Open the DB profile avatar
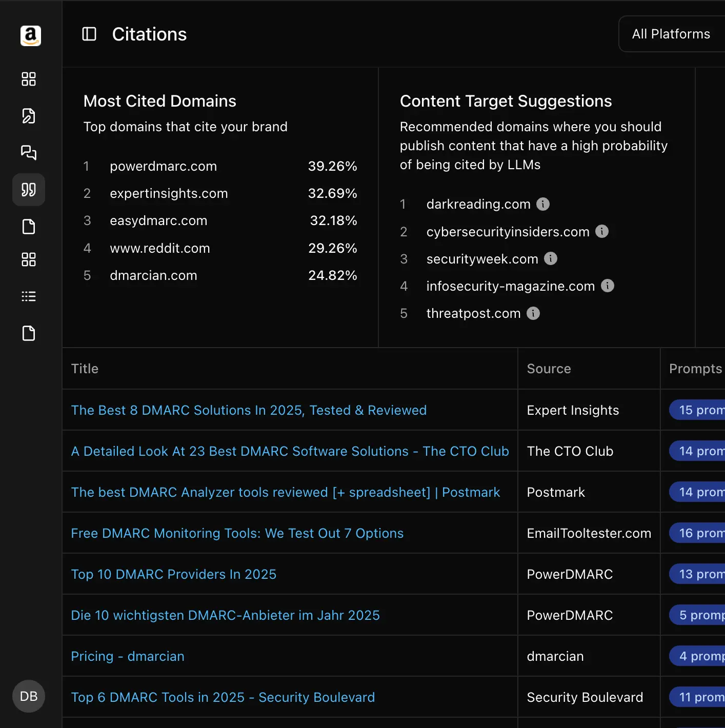The height and width of the screenshot is (728, 725). pos(28,696)
